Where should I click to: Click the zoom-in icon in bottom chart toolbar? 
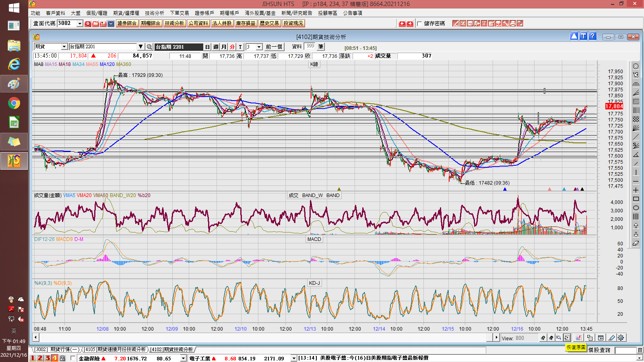pyautogui.click(x=543, y=338)
